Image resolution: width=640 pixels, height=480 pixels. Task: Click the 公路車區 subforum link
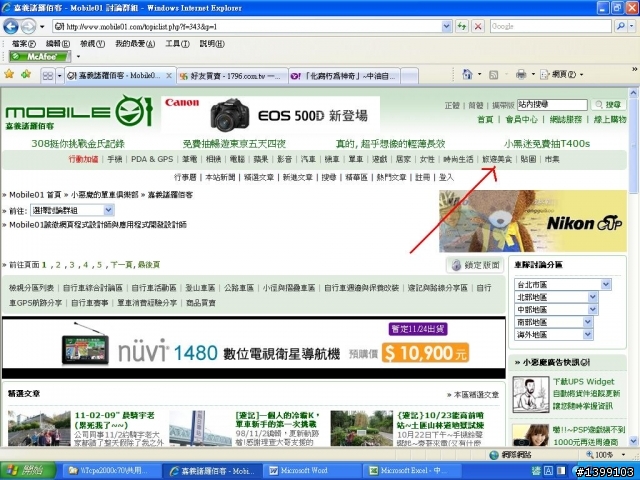(239, 288)
